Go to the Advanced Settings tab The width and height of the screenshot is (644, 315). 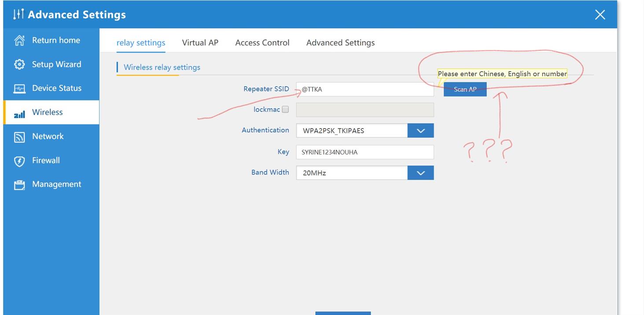340,43
